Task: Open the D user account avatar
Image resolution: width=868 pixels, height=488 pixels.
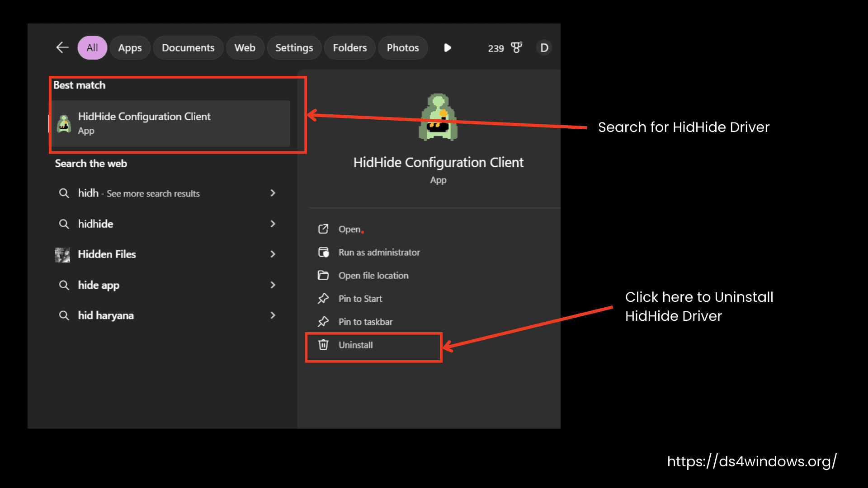Action: [544, 48]
